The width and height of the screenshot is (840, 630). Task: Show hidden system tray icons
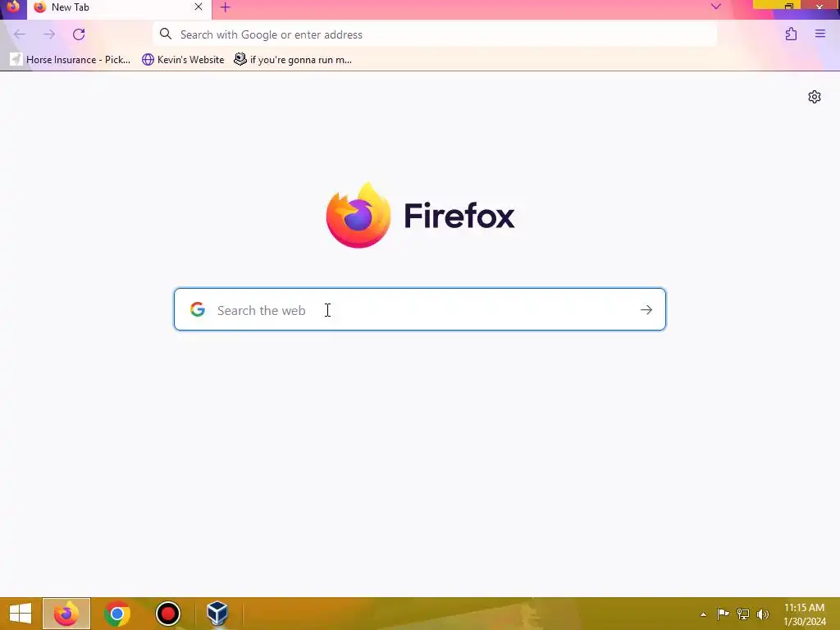[703, 614]
